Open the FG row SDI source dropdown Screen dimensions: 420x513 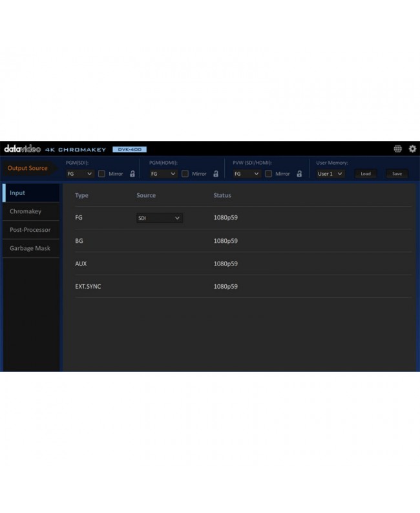(x=160, y=218)
